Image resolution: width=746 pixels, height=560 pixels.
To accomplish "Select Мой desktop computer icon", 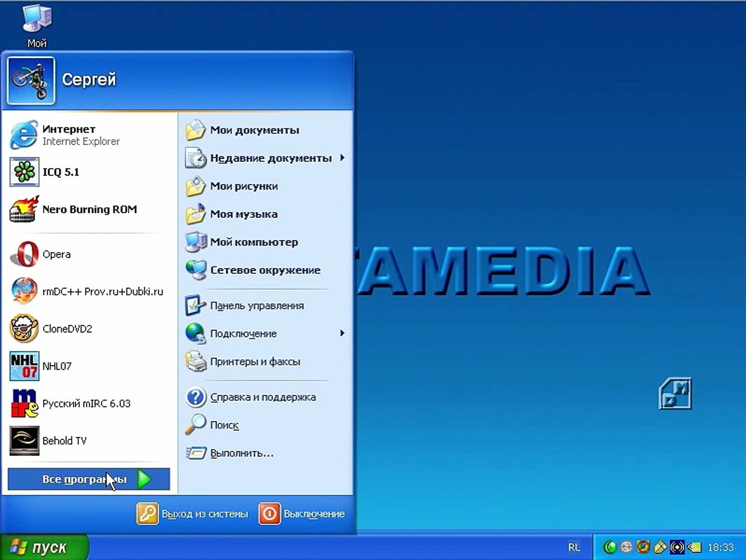I will pyautogui.click(x=37, y=26).
